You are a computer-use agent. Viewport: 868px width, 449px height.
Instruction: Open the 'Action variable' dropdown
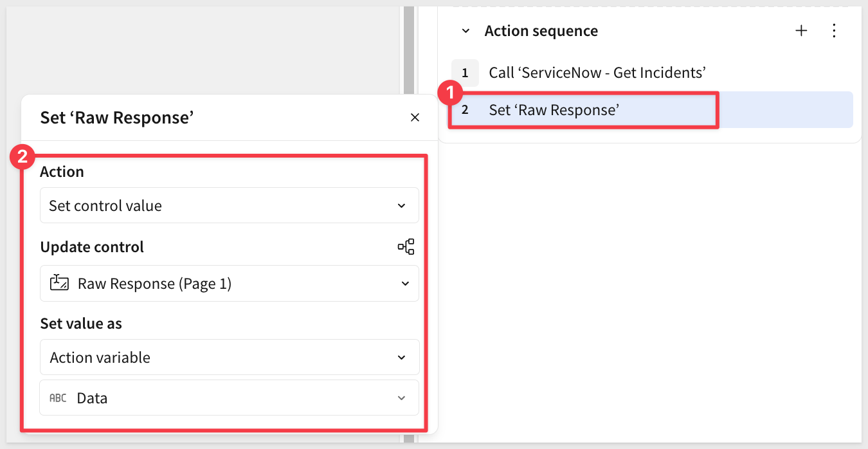pyautogui.click(x=229, y=358)
